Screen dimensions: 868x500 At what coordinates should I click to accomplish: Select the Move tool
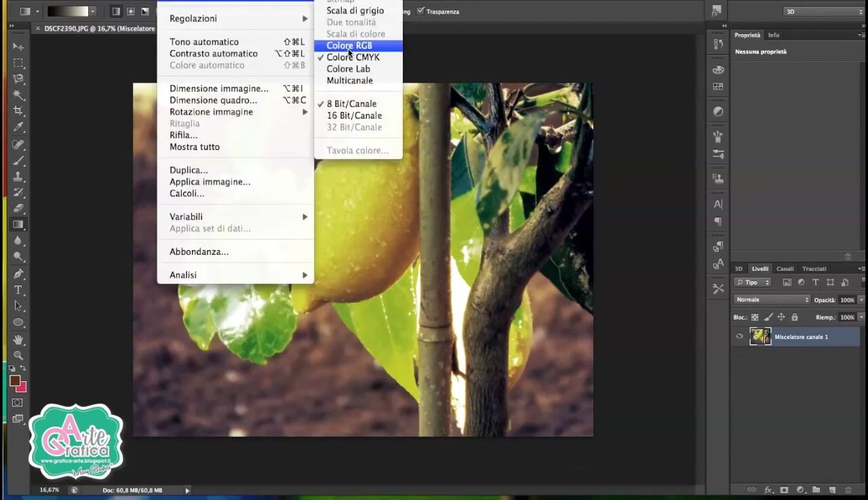[x=18, y=47]
